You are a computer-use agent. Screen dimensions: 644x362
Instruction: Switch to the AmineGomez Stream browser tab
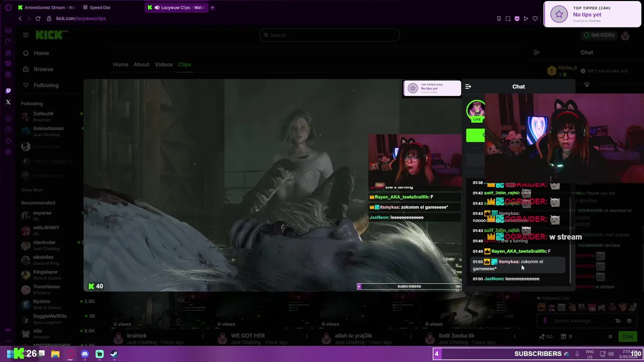(x=45, y=8)
